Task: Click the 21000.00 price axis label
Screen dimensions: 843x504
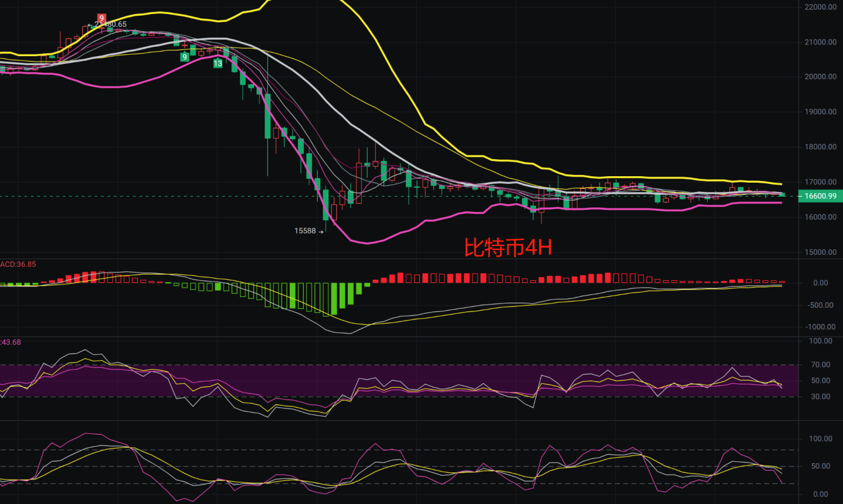Action: coord(820,42)
